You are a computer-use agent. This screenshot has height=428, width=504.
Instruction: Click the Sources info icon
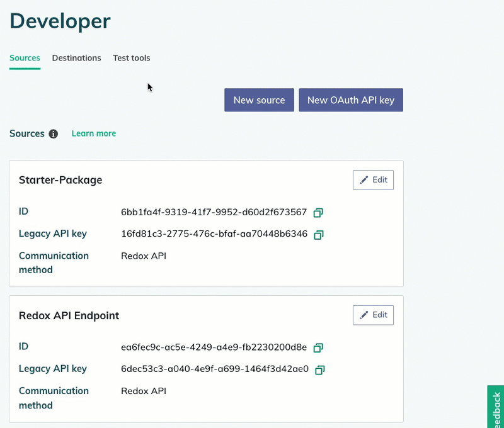pos(54,134)
